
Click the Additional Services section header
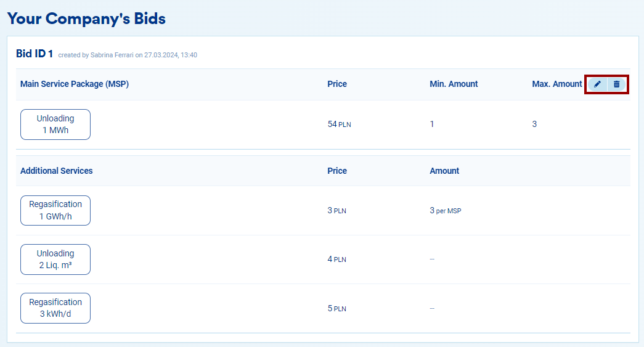click(57, 171)
